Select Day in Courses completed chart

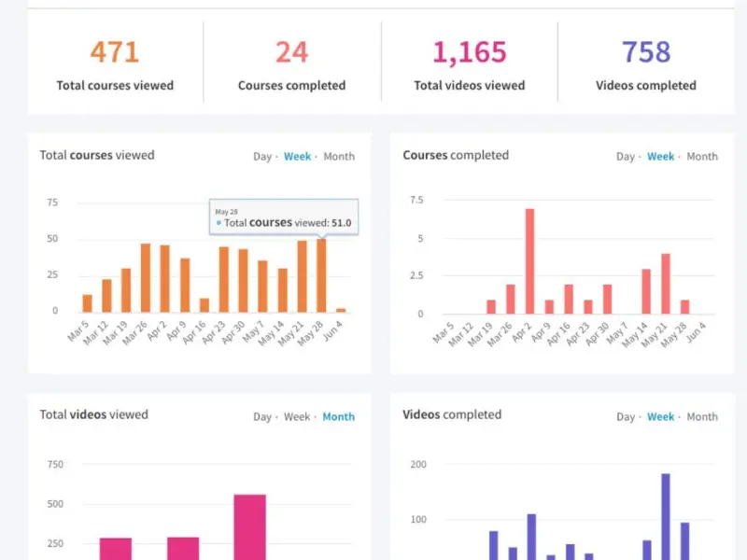tap(625, 157)
